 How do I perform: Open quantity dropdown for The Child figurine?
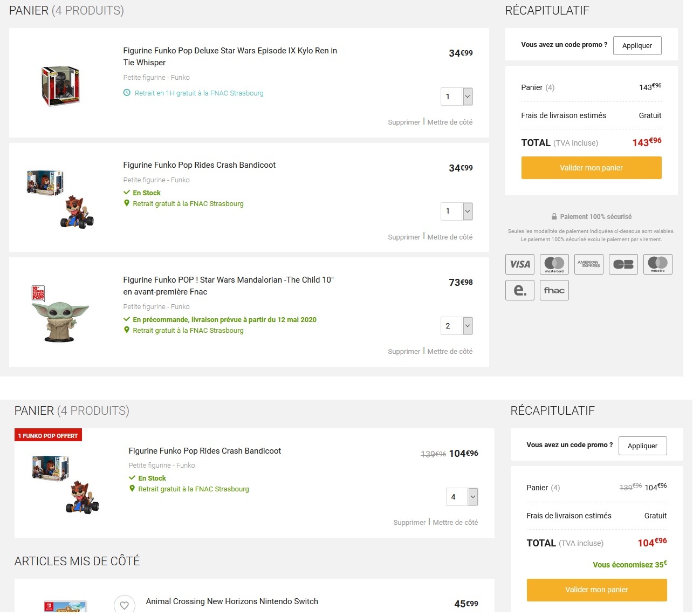(468, 326)
